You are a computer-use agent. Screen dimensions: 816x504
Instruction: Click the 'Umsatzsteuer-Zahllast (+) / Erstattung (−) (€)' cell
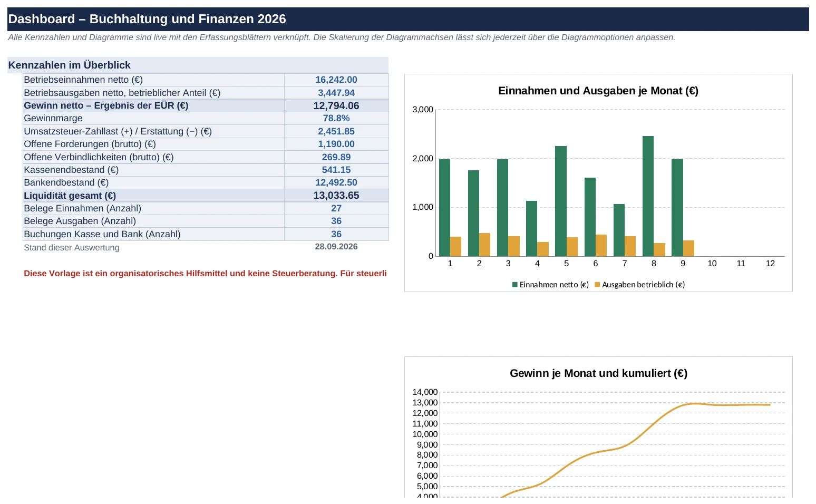(x=153, y=131)
